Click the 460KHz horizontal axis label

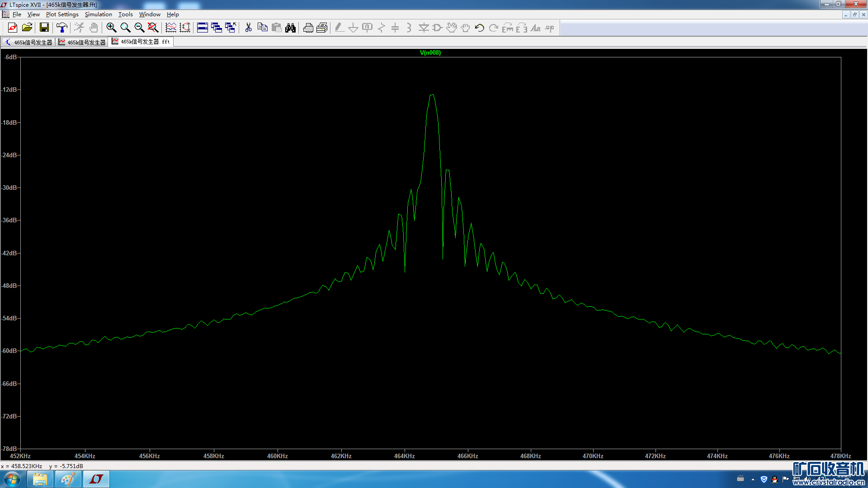click(277, 456)
